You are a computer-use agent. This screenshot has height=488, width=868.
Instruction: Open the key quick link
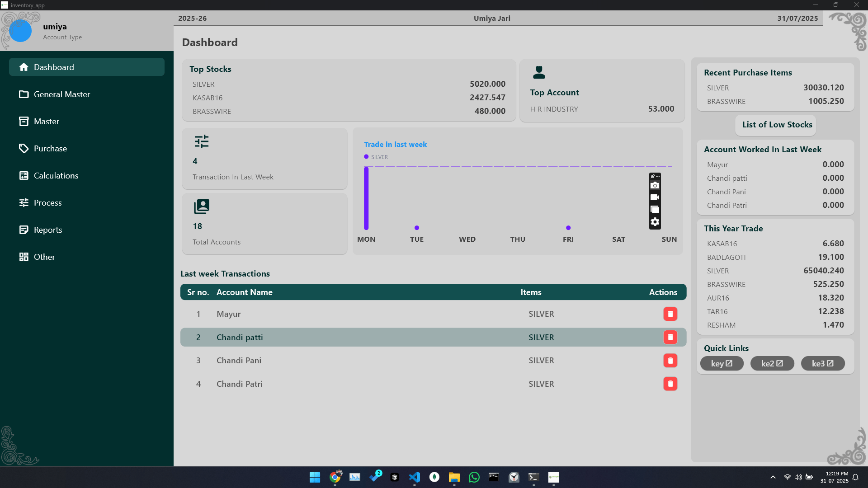click(722, 363)
